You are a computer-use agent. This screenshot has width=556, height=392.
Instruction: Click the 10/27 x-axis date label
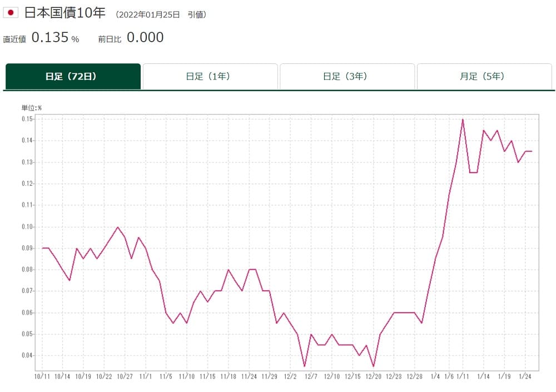[125, 376]
